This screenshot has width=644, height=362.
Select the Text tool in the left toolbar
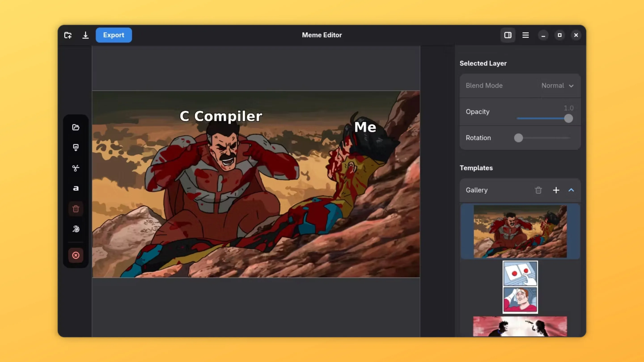pyautogui.click(x=76, y=189)
